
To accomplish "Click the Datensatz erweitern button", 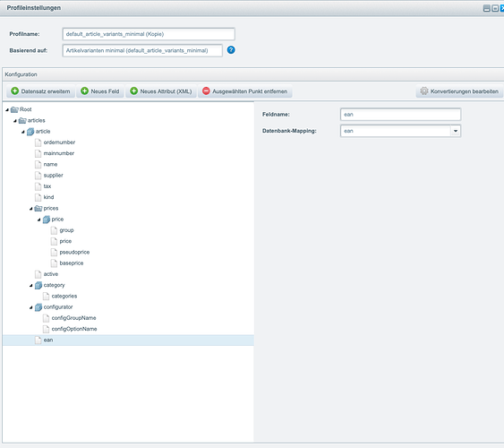I will [x=40, y=91].
